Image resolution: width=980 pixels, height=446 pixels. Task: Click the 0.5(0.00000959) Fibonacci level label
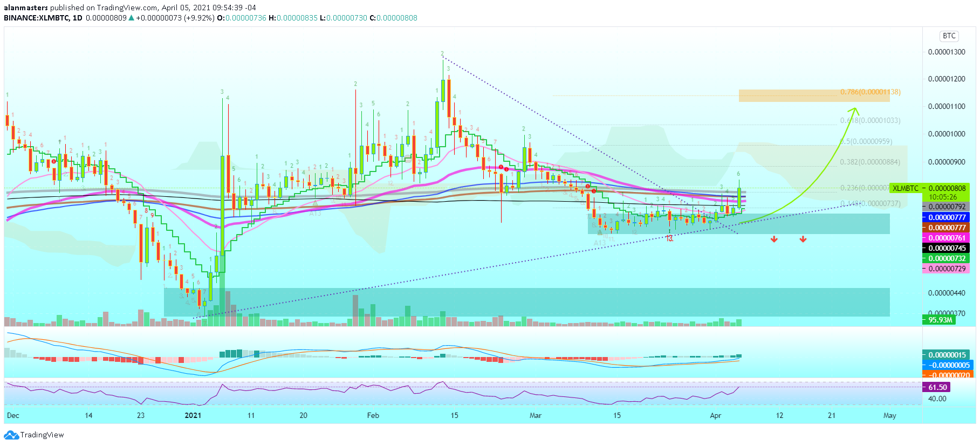866,141
